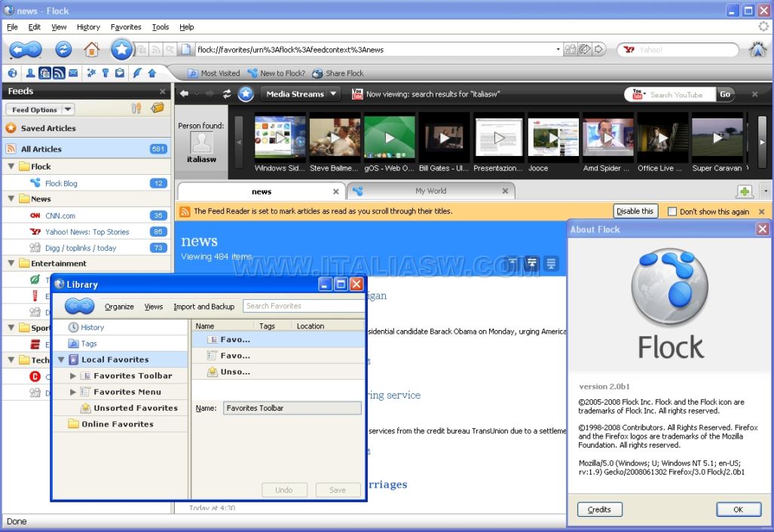Open the Photo Uploader arrow icon
Viewport: 774px width, 532px height.
point(152,74)
